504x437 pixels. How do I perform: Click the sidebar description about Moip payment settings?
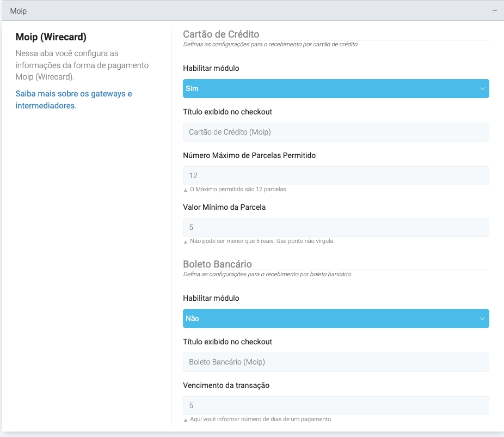tap(82, 65)
